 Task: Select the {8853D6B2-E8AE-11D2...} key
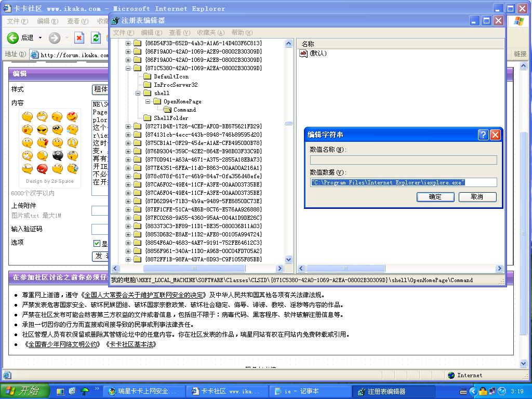point(204,234)
